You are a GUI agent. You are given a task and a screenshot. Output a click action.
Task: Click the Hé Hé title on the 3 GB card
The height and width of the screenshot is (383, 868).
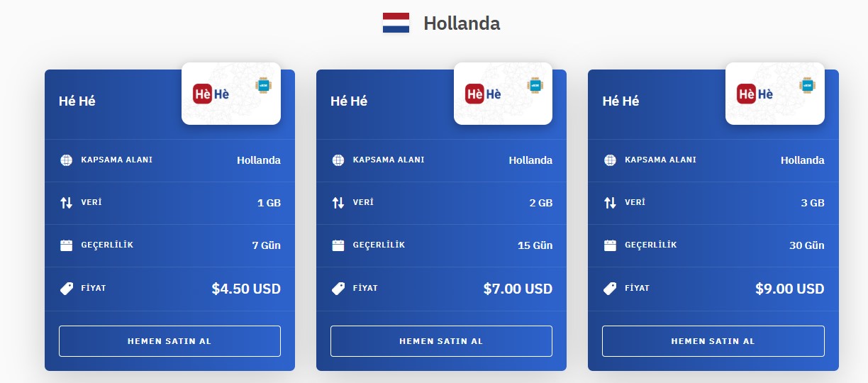621,101
